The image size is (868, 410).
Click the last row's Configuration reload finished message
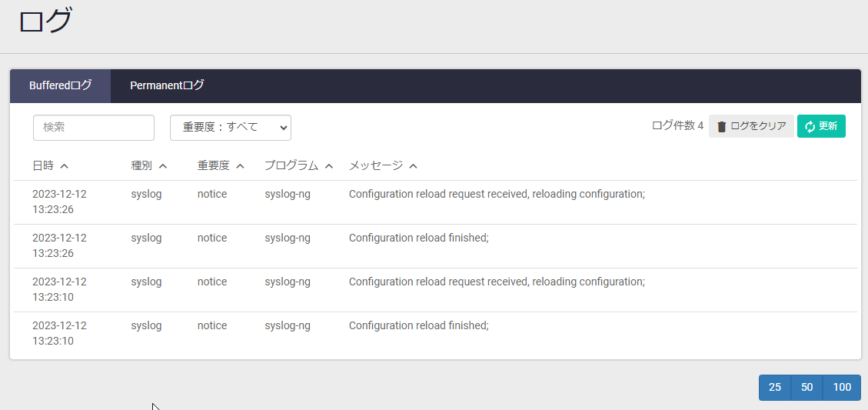418,326
